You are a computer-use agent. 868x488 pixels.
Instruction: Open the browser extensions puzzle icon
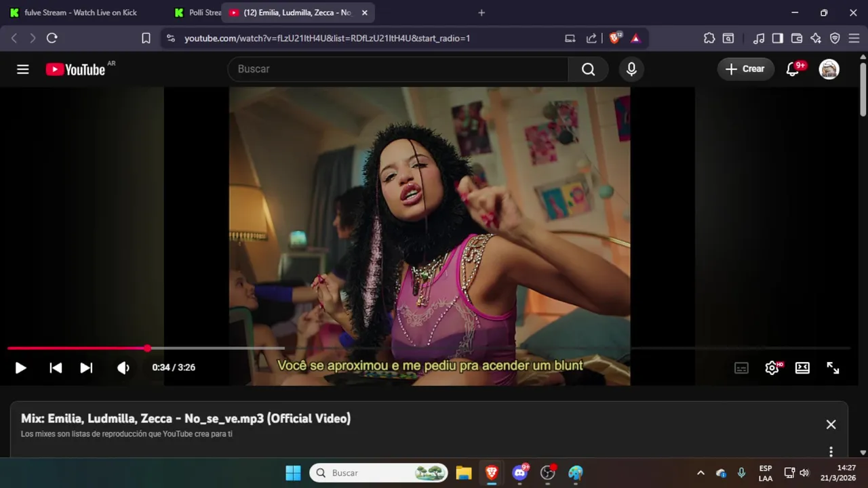pyautogui.click(x=709, y=39)
